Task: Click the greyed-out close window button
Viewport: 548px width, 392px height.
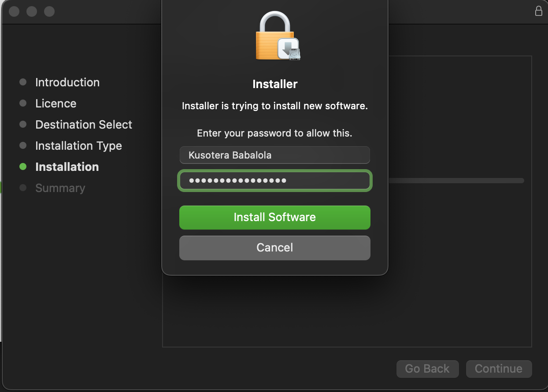Action: [x=14, y=11]
